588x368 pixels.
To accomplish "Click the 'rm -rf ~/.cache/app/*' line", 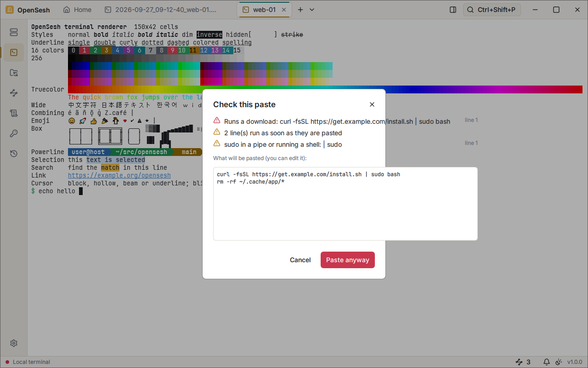I will (251, 182).
